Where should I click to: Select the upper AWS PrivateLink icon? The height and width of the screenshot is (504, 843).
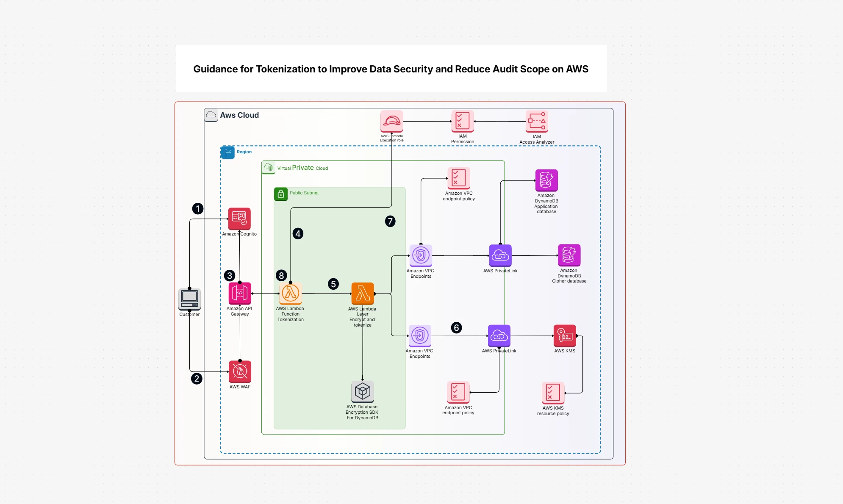500,256
